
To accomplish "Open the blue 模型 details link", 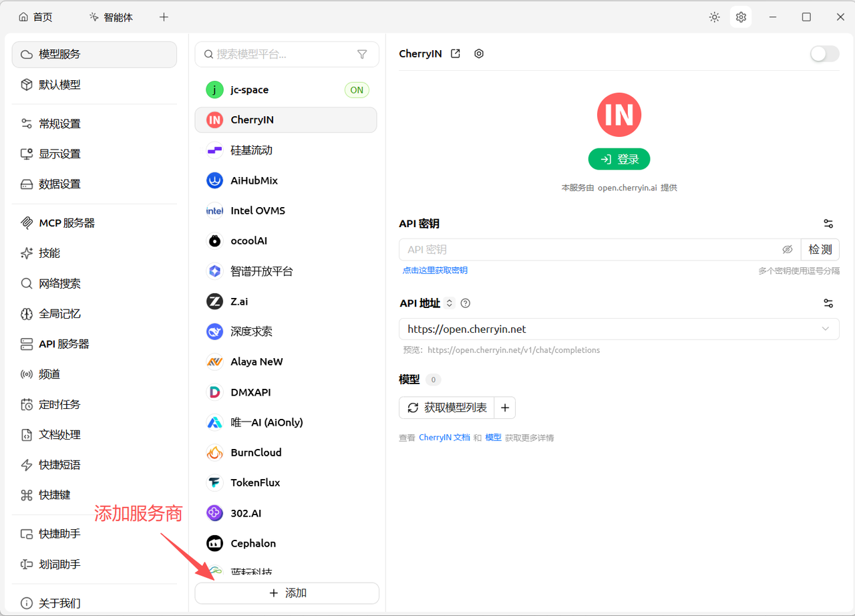I will pos(493,438).
